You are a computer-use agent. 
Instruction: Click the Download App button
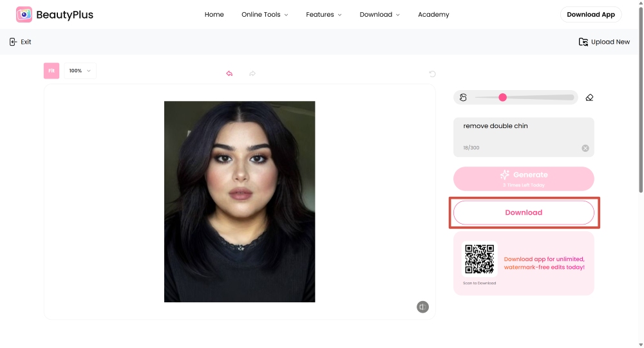591,14
